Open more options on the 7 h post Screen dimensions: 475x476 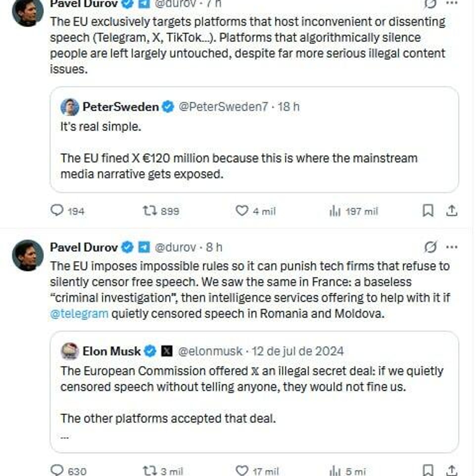click(452, 3)
